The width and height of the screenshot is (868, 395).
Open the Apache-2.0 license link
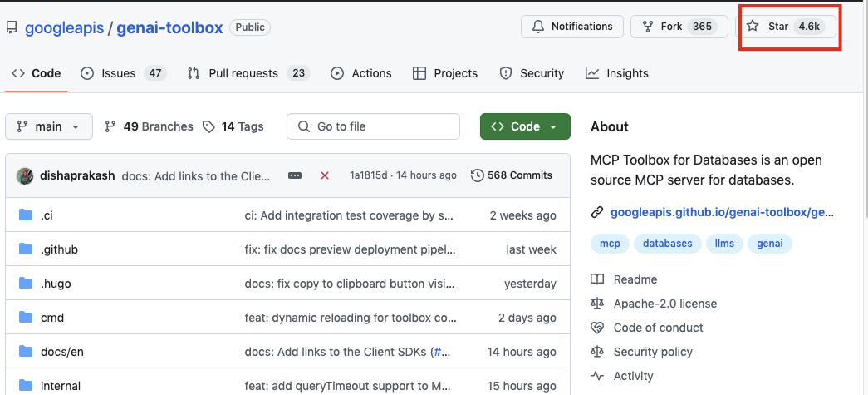[x=664, y=304]
